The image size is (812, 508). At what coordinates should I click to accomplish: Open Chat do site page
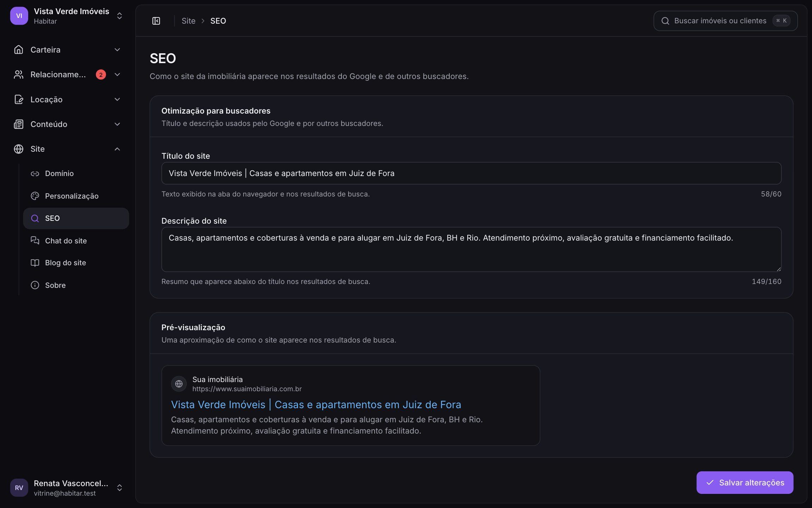coord(76,241)
